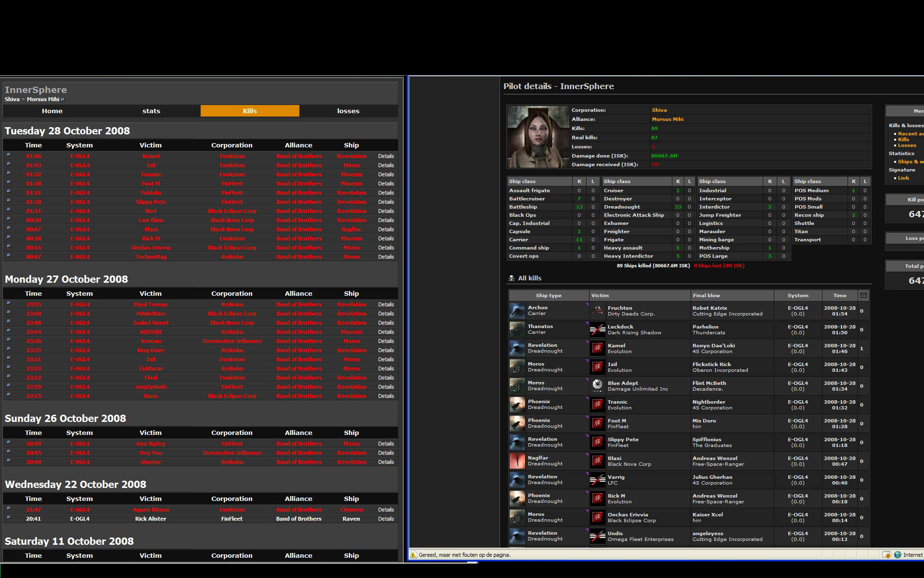Click the Internet zone status bar icon
924x578 pixels.
898,555
